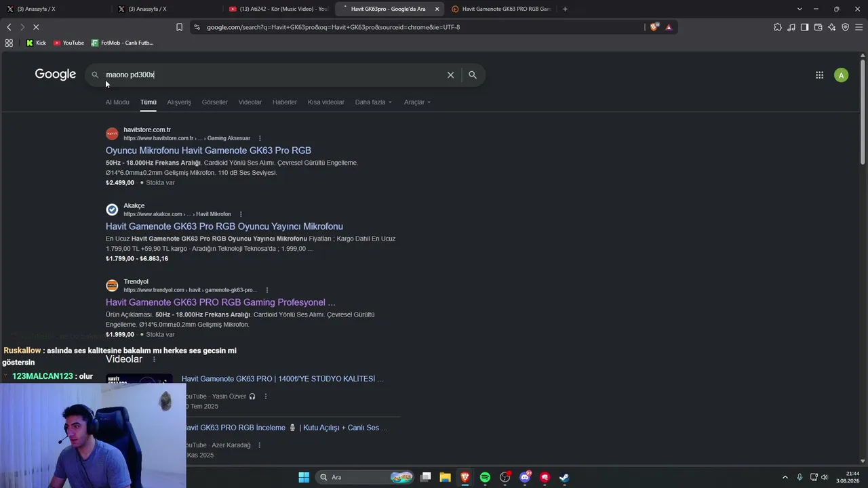
Task: Clear the Google search box
Action: 450,75
